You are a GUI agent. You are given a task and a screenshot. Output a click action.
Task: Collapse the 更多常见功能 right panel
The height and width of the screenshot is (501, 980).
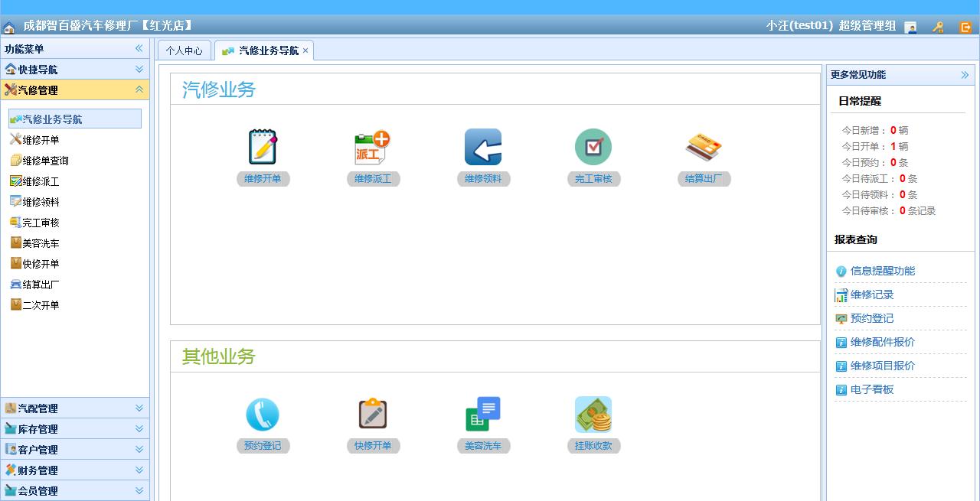pos(965,75)
